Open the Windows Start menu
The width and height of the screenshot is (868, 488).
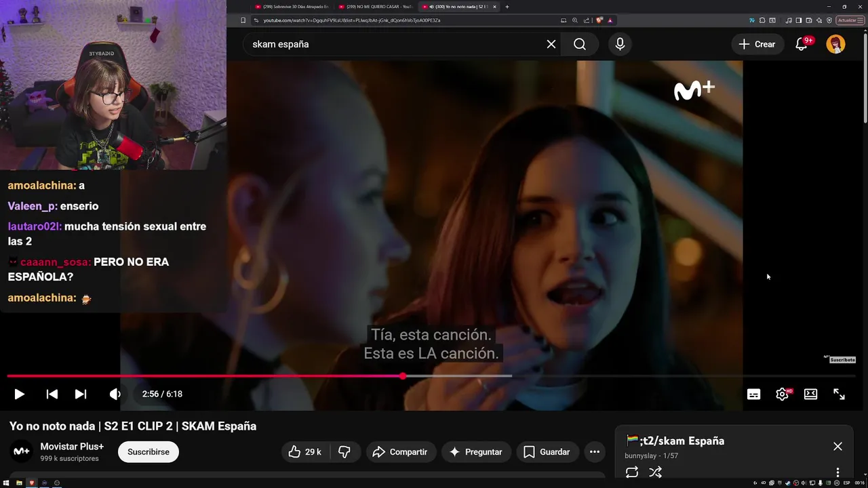tap(6, 483)
